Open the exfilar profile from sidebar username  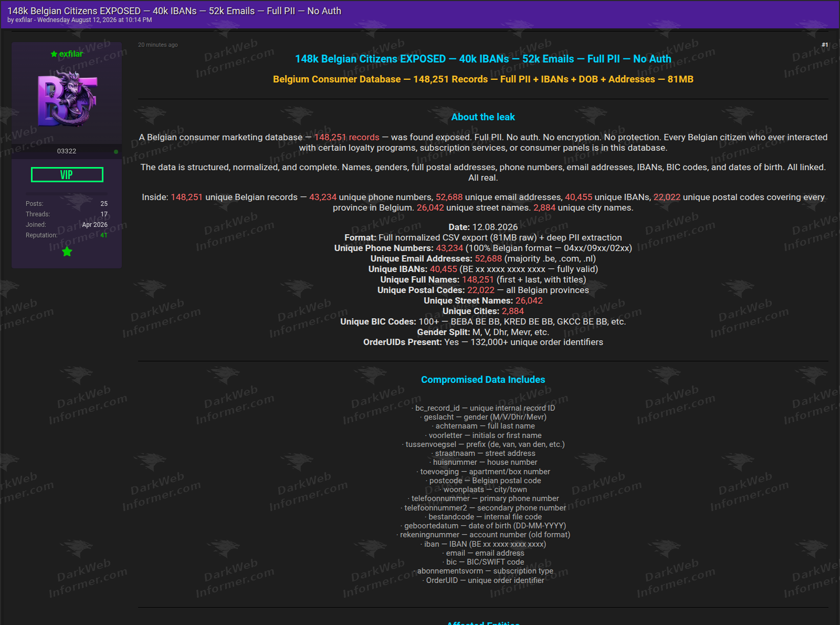point(71,54)
